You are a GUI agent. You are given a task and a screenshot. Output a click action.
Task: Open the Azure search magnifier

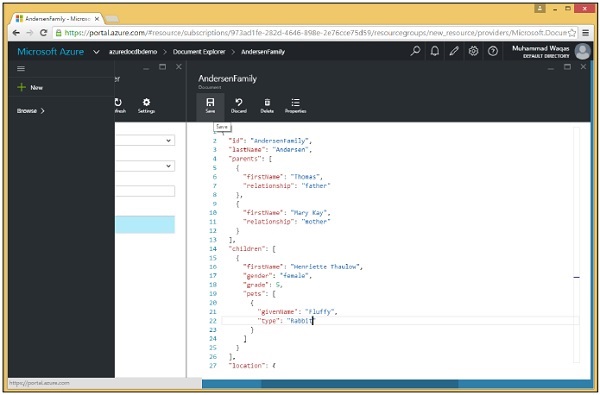(x=415, y=51)
